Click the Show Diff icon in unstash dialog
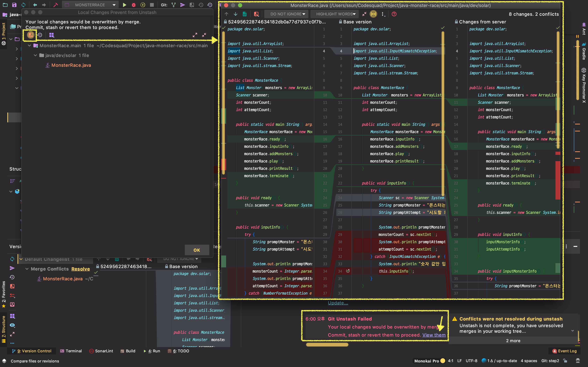The width and height of the screenshot is (588, 367). (x=31, y=35)
